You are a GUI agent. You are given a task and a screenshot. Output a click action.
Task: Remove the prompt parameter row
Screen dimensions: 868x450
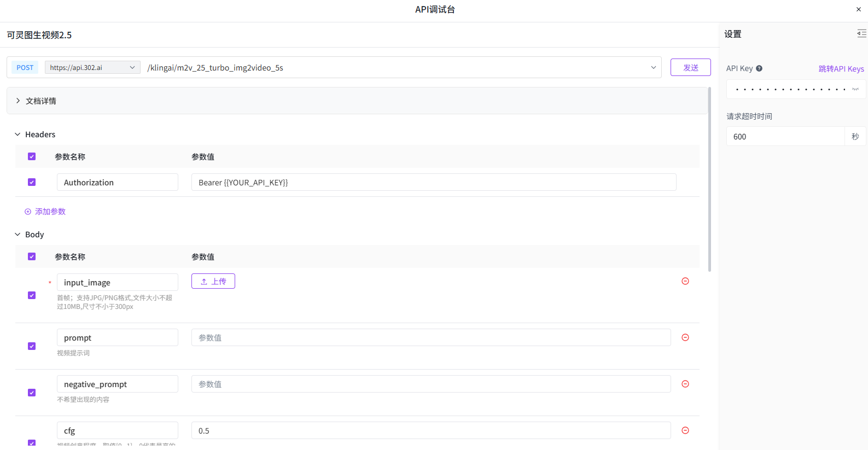(x=685, y=337)
